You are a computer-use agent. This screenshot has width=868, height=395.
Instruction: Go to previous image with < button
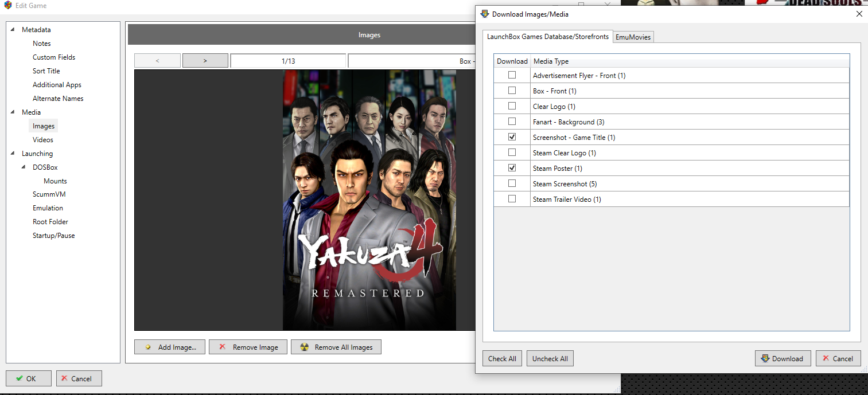[x=157, y=61]
